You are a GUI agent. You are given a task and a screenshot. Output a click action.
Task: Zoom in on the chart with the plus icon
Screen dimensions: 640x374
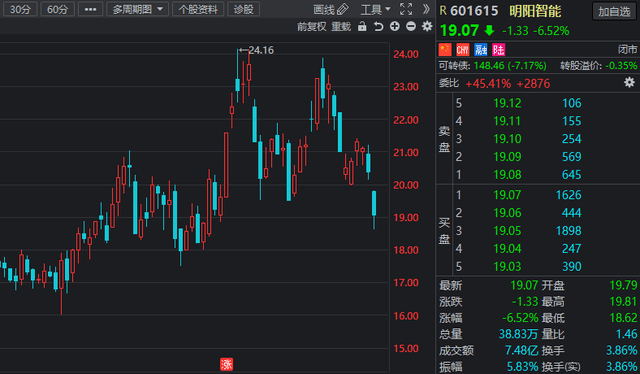coord(395,27)
